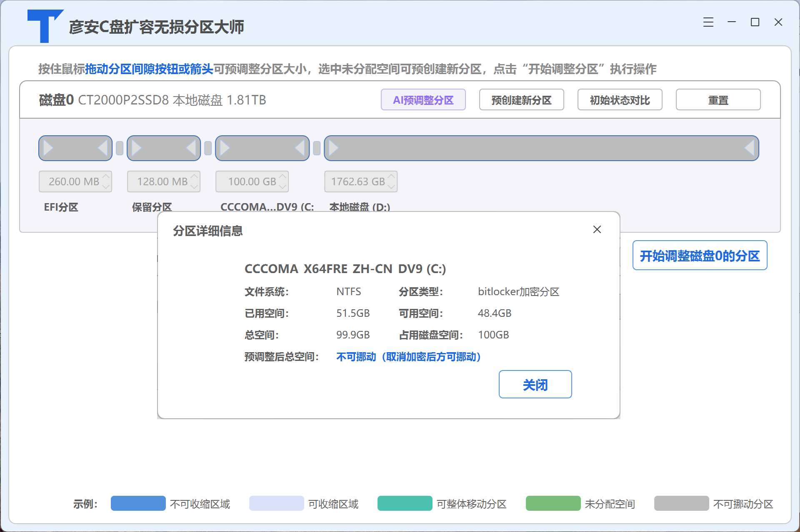Click left arrow on C: partition bar
Screen dimensions: 800x532
pyautogui.click(x=300, y=148)
